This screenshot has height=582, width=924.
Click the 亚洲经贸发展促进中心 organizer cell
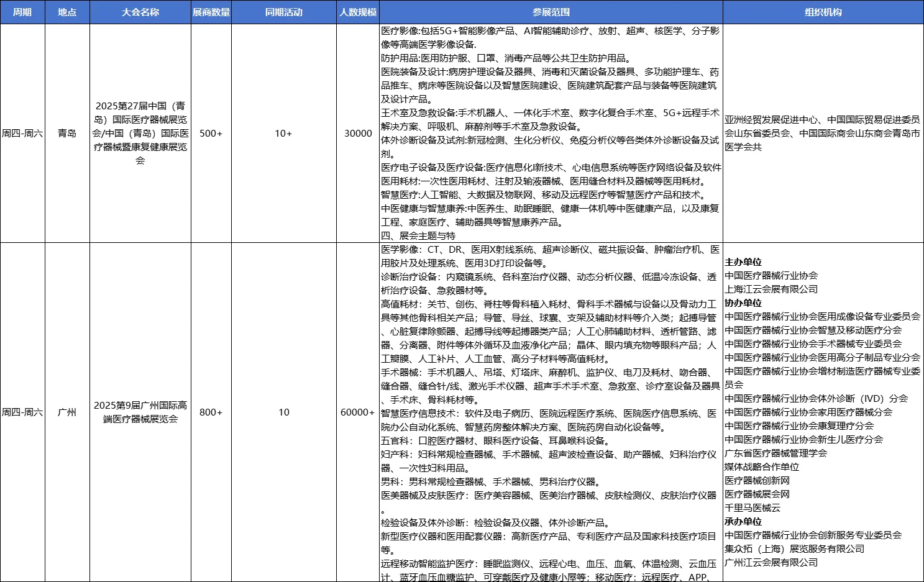(x=823, y=133)
